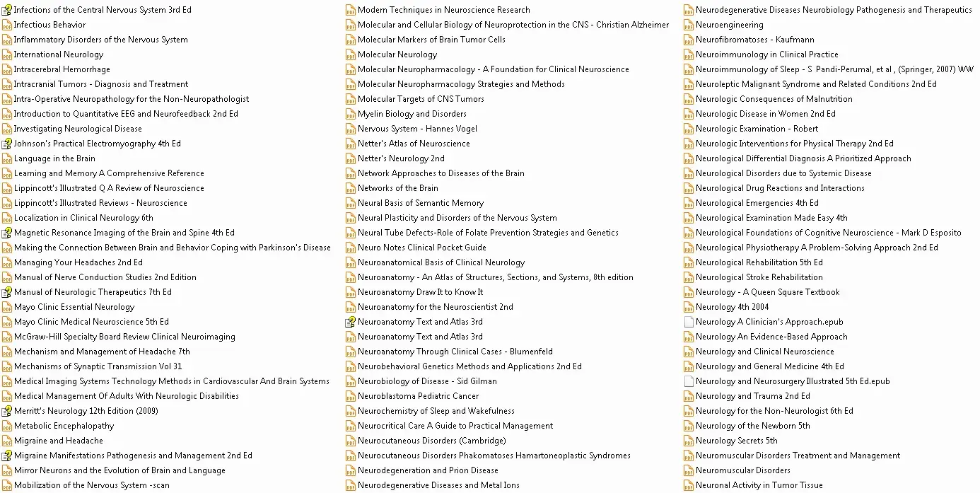Click the icon beside Magnetic Resonance Imaging file
This screenshot has width=980, height=493.
tap(6, 233)
